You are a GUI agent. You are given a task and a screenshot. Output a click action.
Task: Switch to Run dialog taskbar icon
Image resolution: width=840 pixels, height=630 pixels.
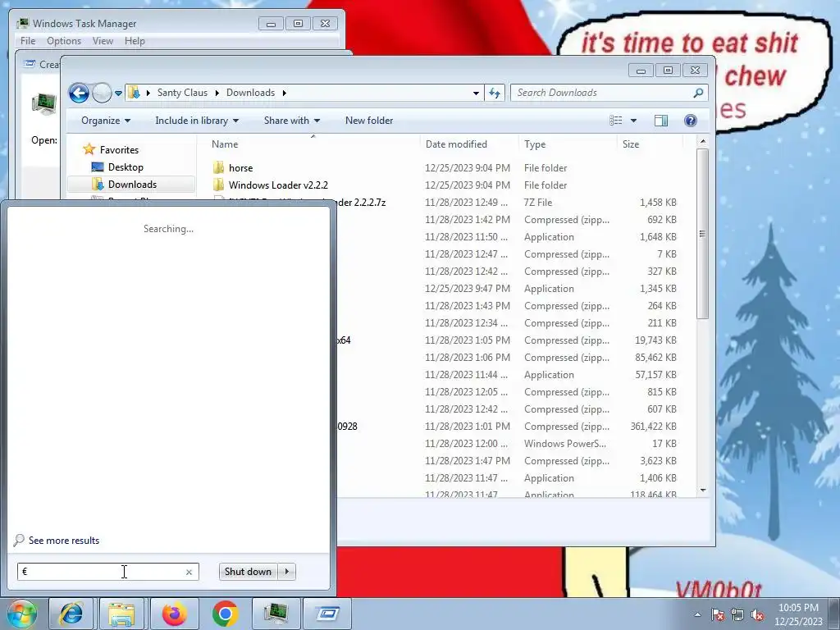pyautogui.click(x=326, y=614)
